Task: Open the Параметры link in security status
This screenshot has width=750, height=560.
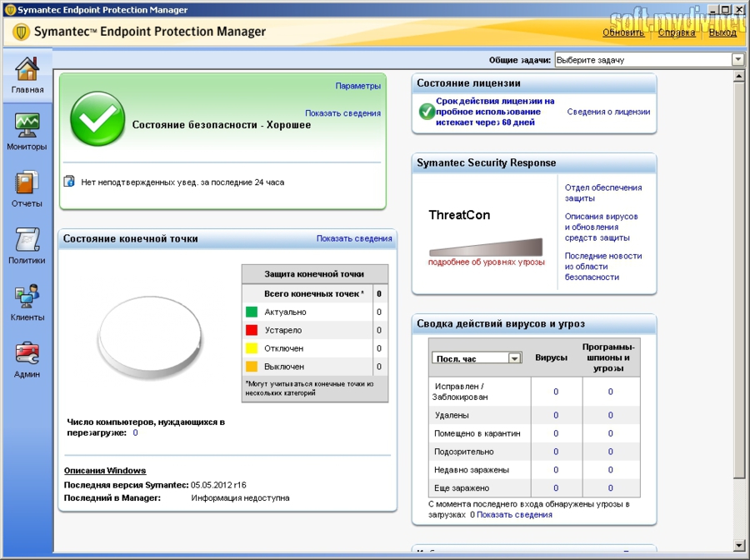Action: [357, 86]
